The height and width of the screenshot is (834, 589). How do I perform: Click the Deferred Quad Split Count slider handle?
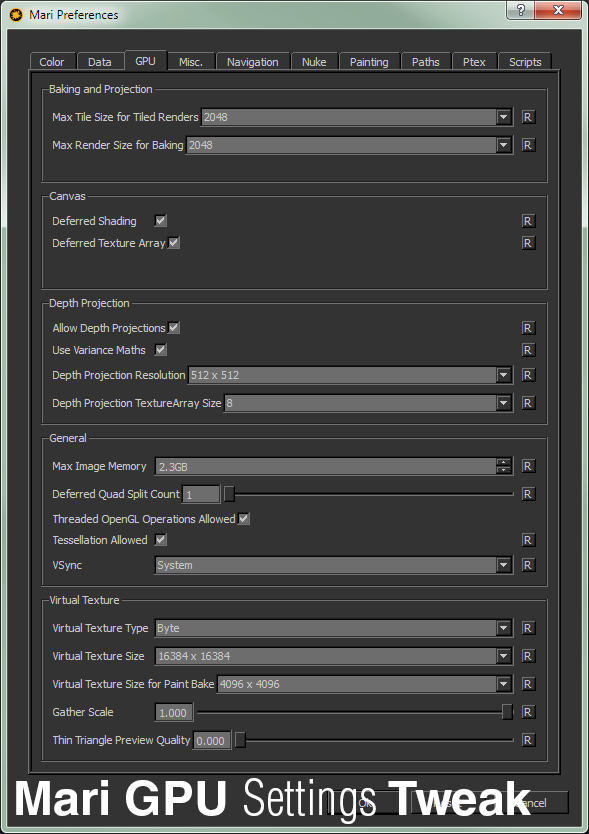[x=229, y=494]
